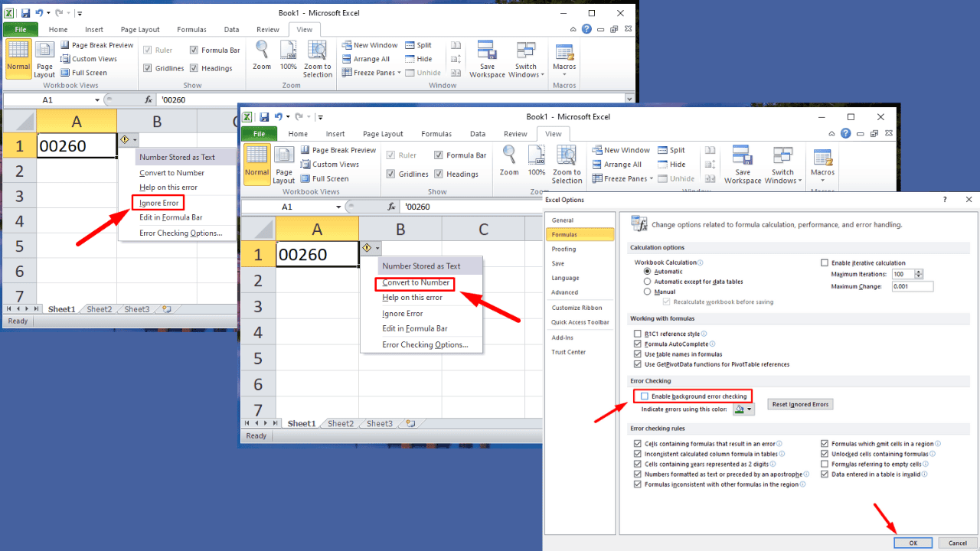Click Zoom magnifier in front Excel window
Viewport: 980px width, 551px height.
[x=509, y=160]
